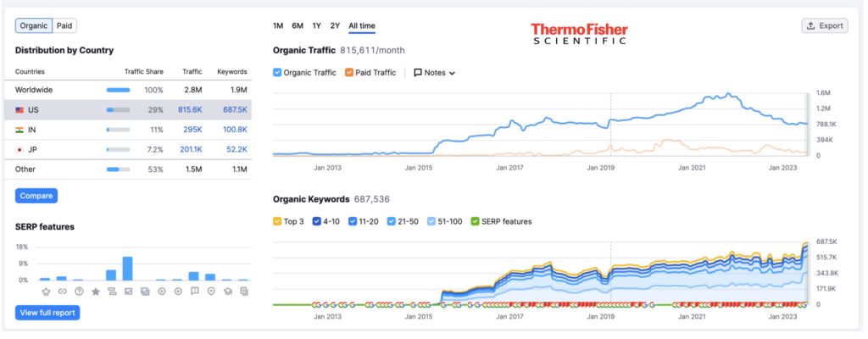The image size is (868, 339).
Task: Click the stacked documents SERP icon
Action: pos(244,292)
